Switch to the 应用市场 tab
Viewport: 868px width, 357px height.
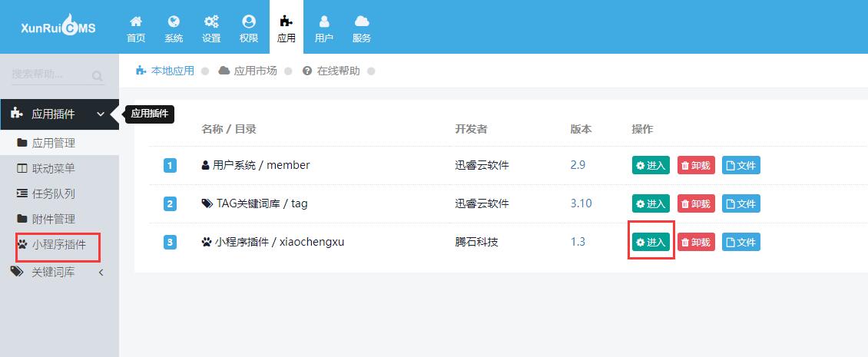point(247,71)
